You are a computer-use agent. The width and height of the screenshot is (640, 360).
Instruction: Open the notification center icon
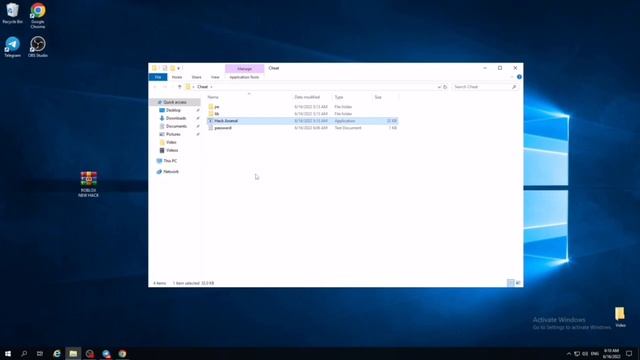pos(629,353)
